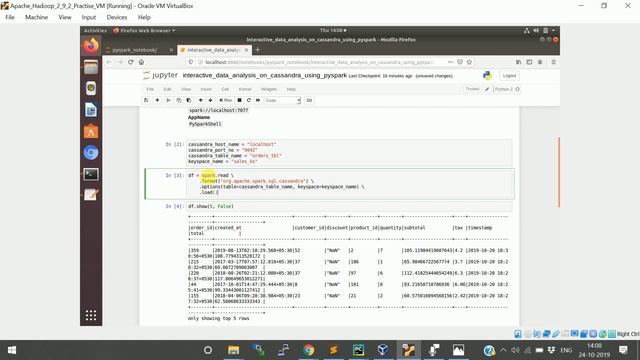Open Terminal from the Ubuntu dock
640x360 pixels.
pos(91,174)
